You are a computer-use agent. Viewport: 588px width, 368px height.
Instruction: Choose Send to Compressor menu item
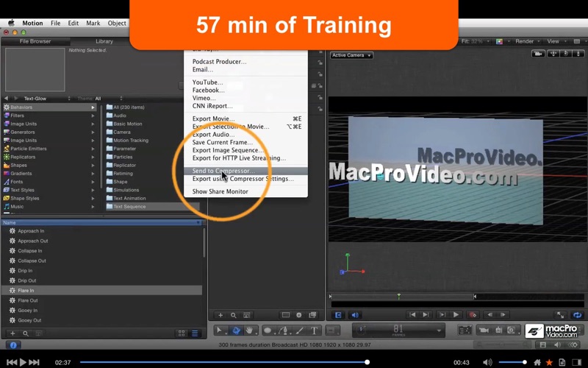click(x=245, y=171)
